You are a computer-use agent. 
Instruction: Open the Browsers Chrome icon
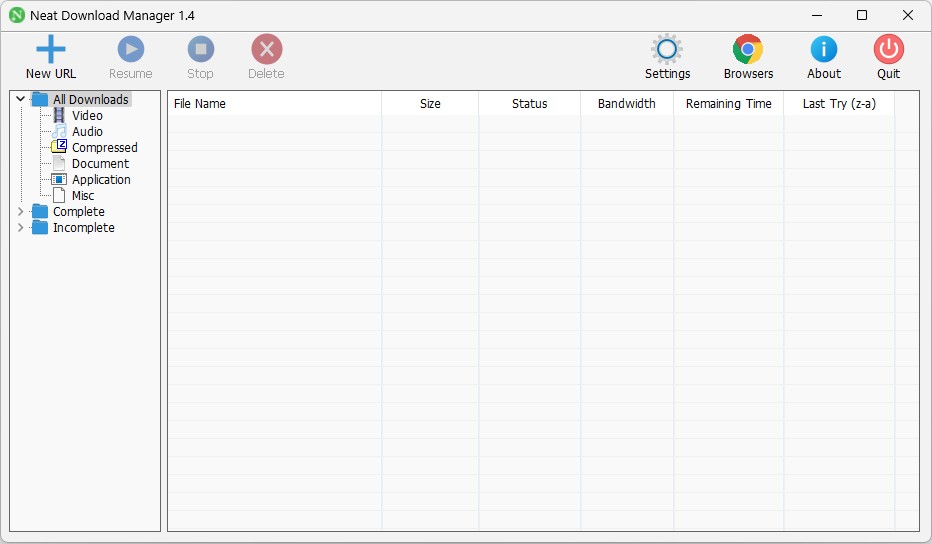[x=748, y=49]
